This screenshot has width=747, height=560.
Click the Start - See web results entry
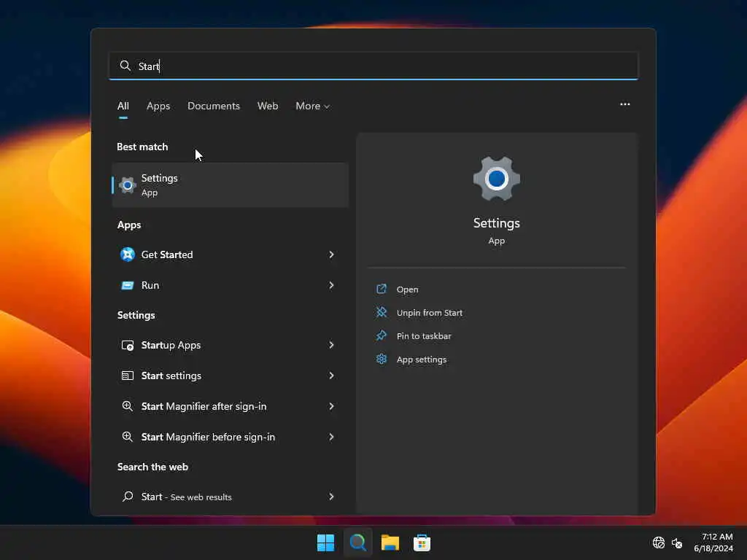tap(230, 497)
